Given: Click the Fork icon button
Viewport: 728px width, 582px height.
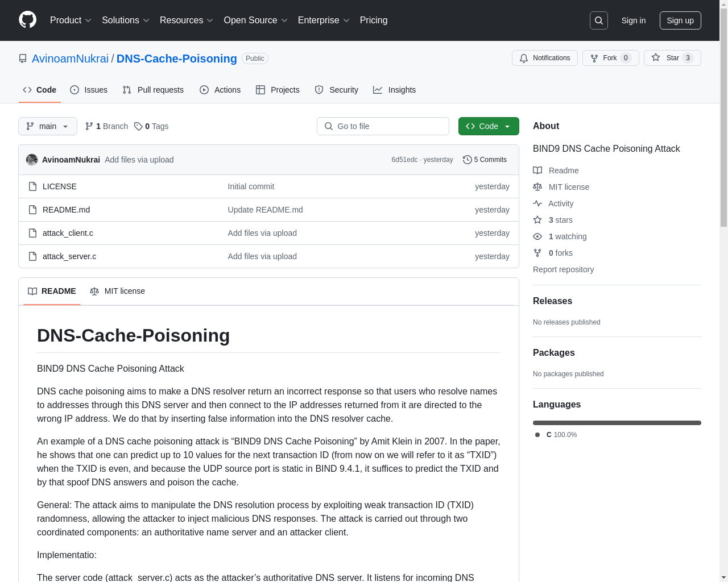Looking at the screenshot, I should pos(594,58).
